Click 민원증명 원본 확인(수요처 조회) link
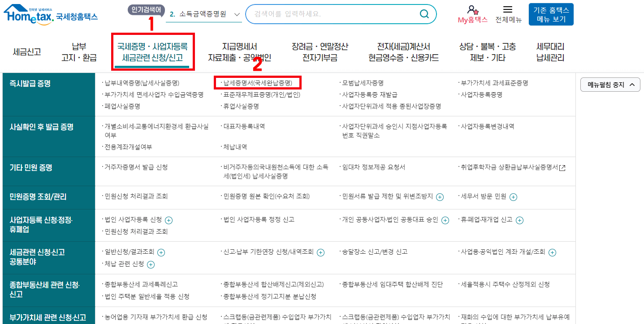644x324 pixels. tap(266, 196)
